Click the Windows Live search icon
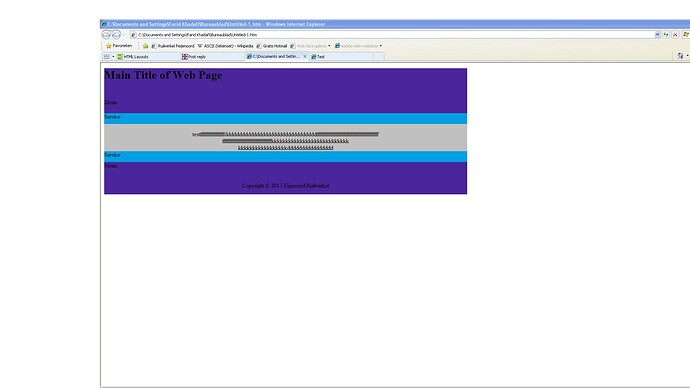The image size is (690, 388). [x=686, y=34]
